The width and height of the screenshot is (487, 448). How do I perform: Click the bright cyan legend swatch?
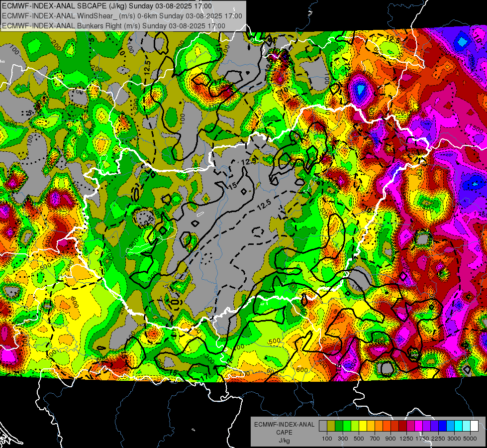point(459,426)
